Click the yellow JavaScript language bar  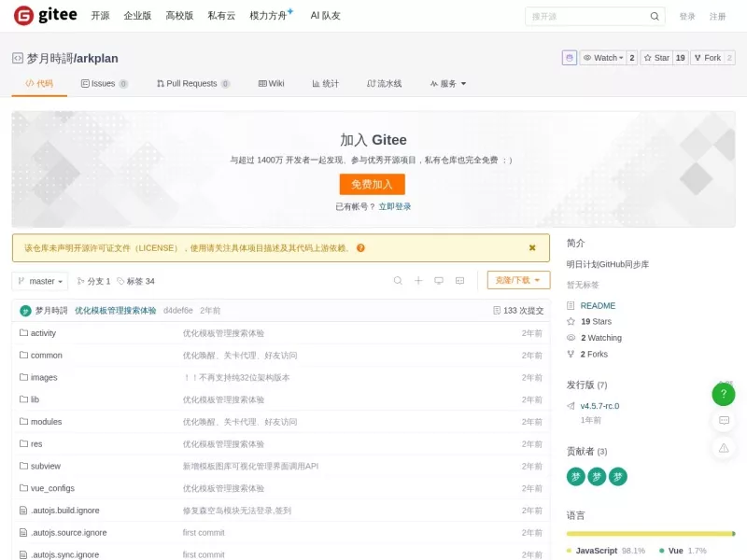pos(649,533)
